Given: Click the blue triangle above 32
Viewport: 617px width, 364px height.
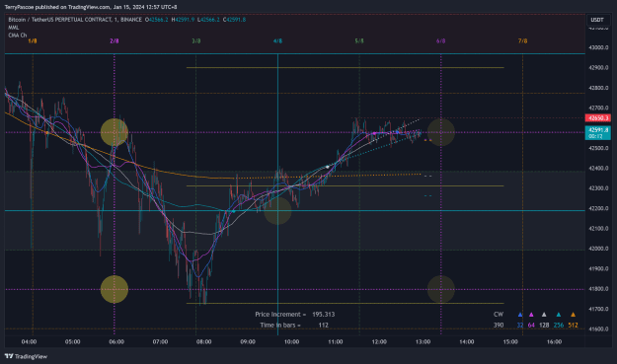Looking at the screenshot, I should 520,315.
